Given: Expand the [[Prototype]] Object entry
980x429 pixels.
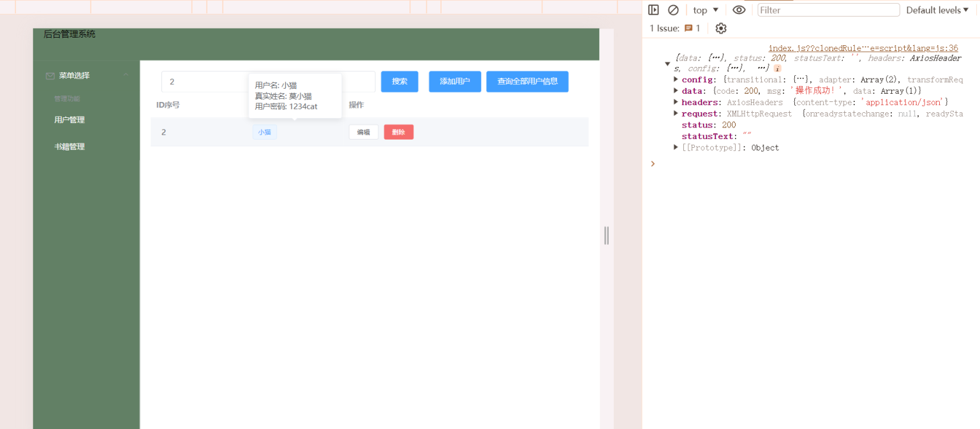Looking at the screenshot, I should pyautogui.click(x=676, y=148).
